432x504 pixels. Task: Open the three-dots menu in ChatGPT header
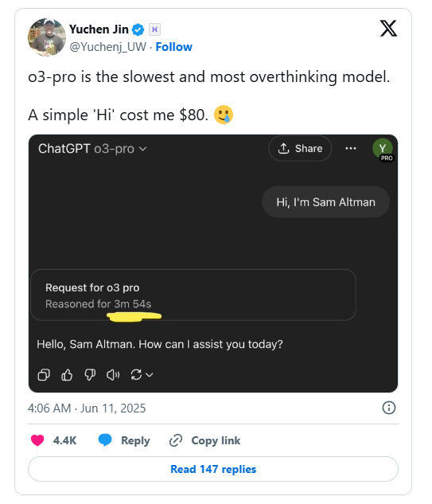[350, 148]
